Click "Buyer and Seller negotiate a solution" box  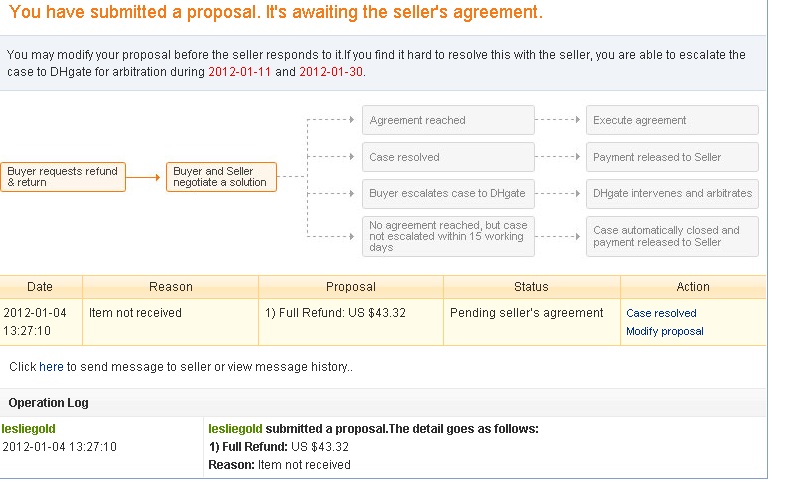(x=221, y=177)
